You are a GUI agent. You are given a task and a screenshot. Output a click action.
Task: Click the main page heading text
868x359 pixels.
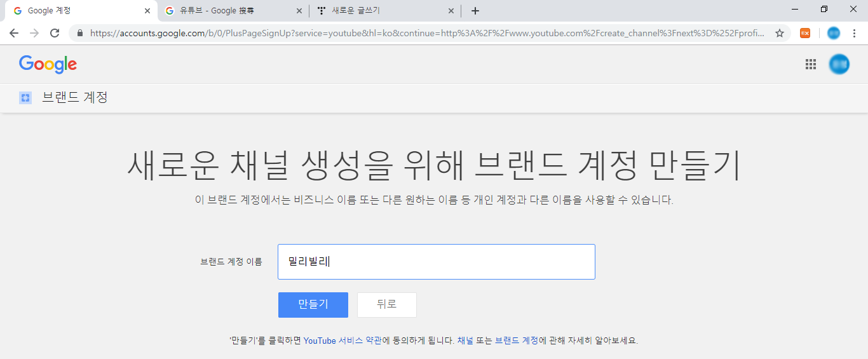click(x=434, y=166)
